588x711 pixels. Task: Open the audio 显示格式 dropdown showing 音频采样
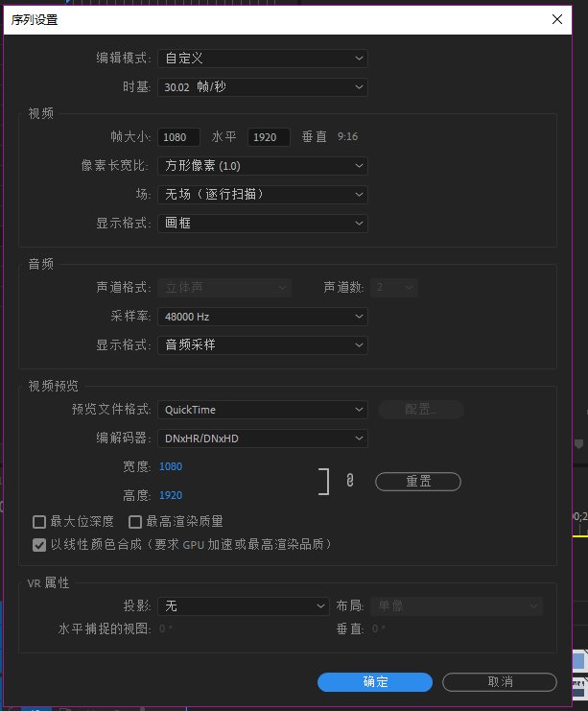tap(263, 345)
